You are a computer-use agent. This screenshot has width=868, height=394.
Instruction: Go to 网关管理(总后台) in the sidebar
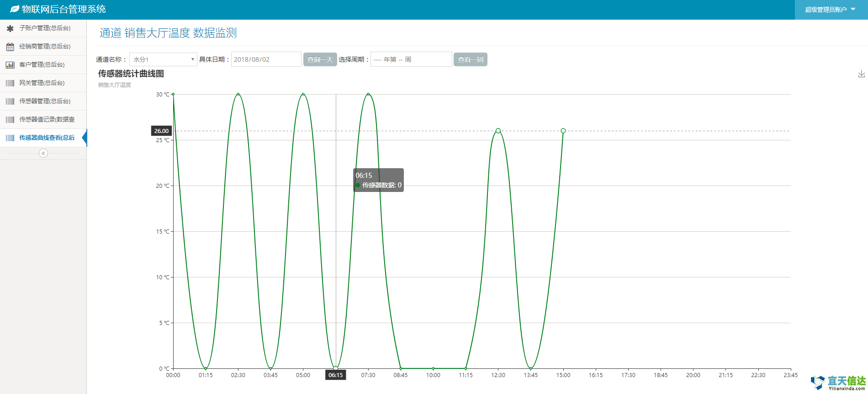tap(42, 83)
